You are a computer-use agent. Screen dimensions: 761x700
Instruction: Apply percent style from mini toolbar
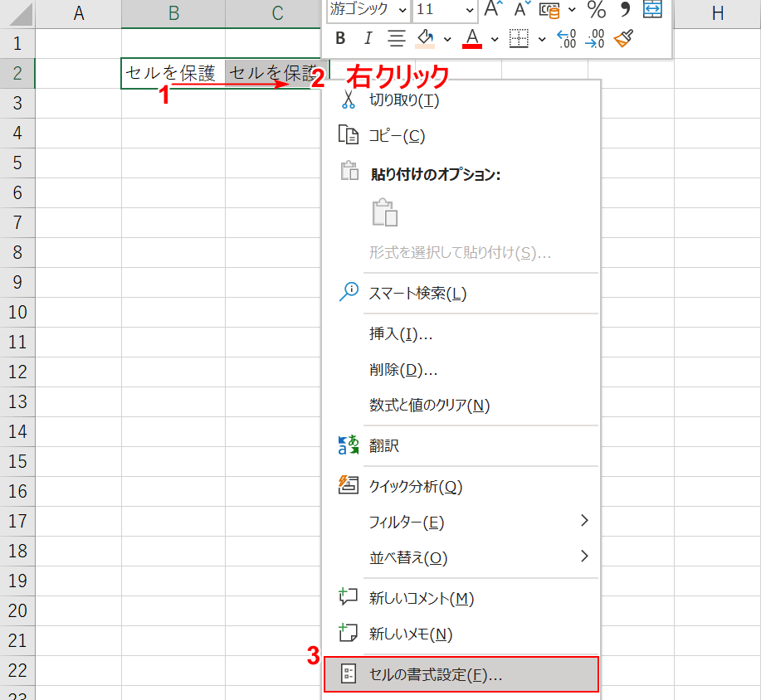596,10
